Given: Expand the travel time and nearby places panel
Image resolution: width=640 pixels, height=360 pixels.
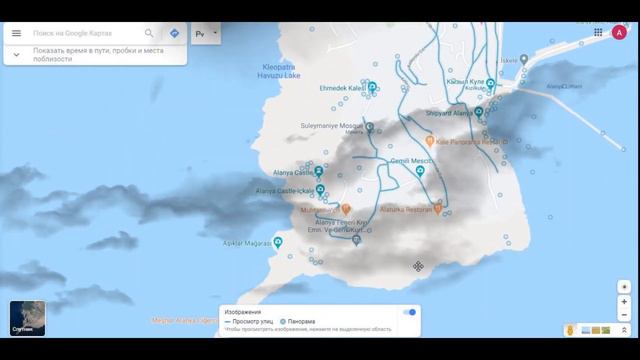Looking at the screenshot, I should click(16, 54).
